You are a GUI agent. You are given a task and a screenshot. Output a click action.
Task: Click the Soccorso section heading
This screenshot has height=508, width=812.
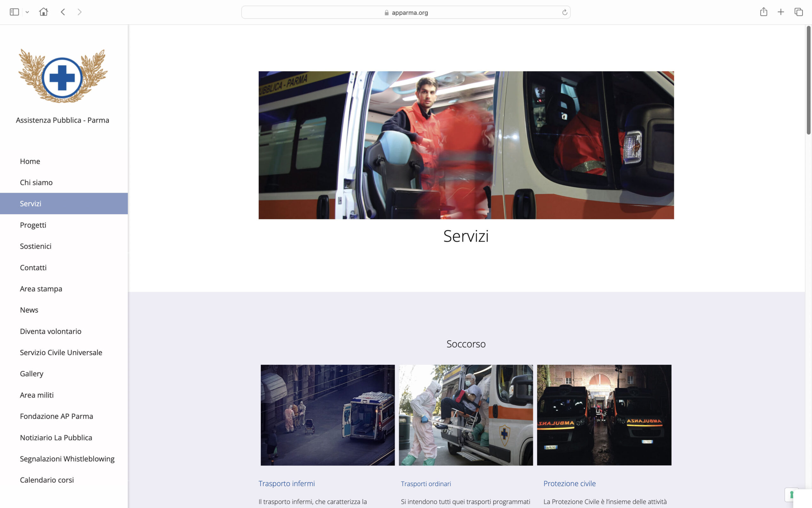[x=466, y=344]
